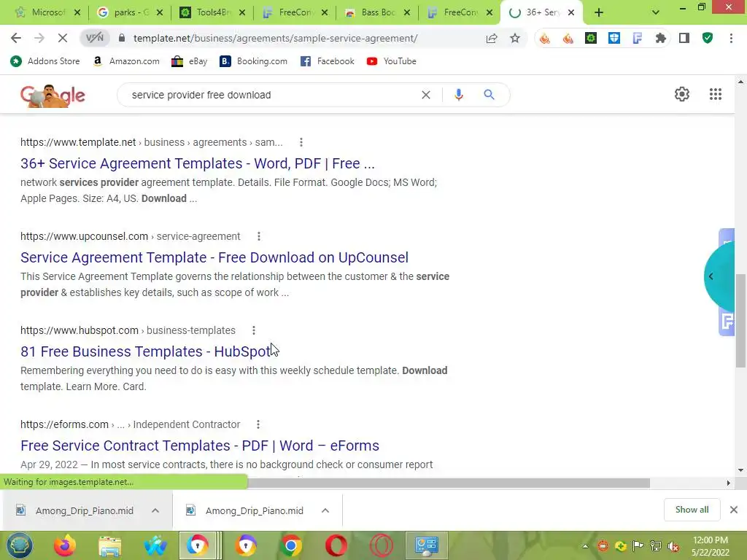Viewport: 747px width, 560px height.
Task: Click the blue shield extension icon
Action: click(x=614, y=38)
